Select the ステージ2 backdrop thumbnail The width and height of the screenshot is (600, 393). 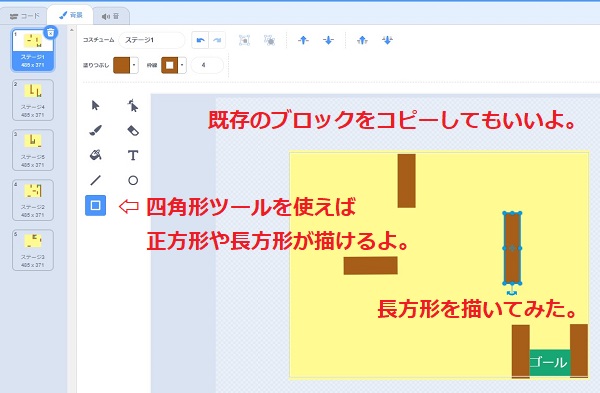point(33,200)
